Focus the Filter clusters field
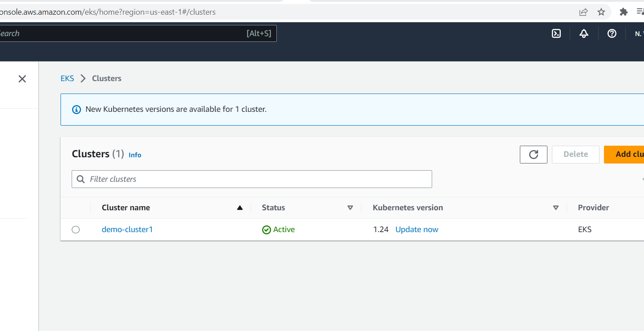Viewport: 644px width, 331px height. coord(252,179)
